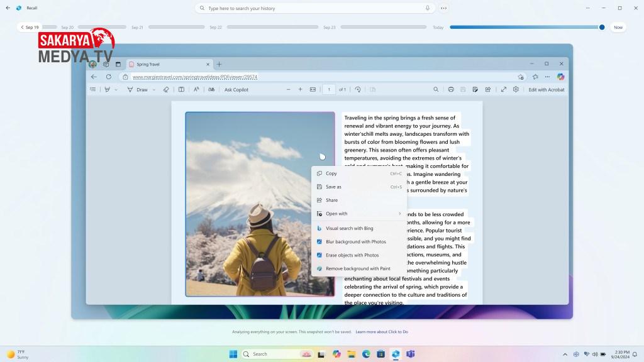Click the Fit to width icon
Viewport: 644px width, 362px height.
click(313, 90)
